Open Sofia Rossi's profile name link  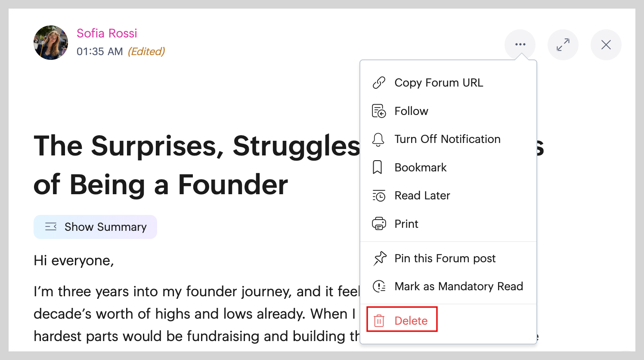pos(107,33)
